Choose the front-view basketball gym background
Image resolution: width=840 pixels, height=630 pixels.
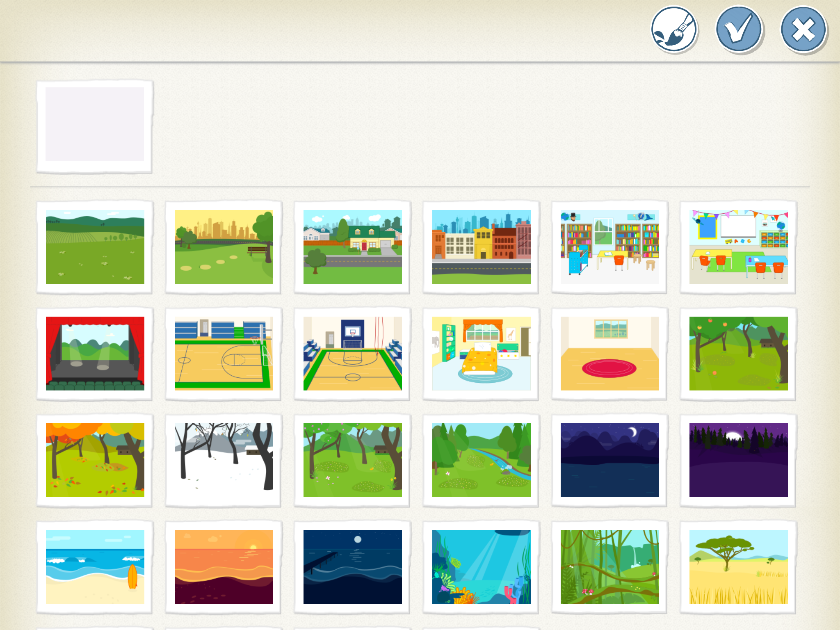click(x=352, y=354)
